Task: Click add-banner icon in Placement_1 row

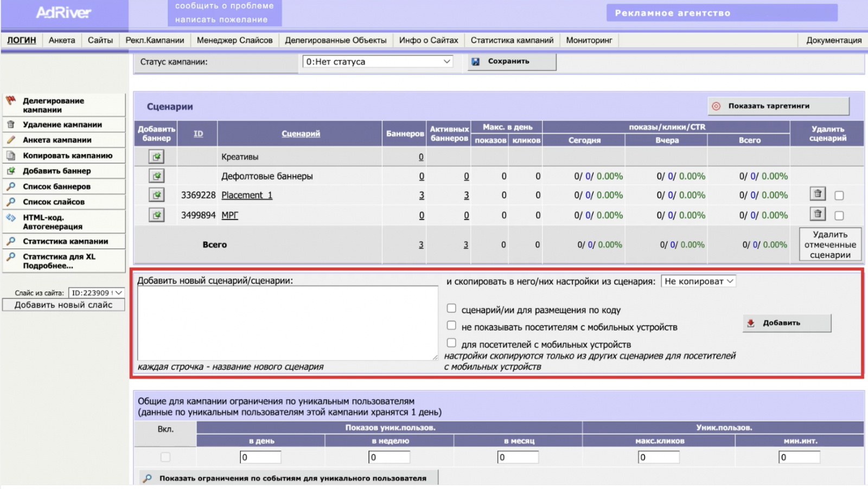Action: 156,195
